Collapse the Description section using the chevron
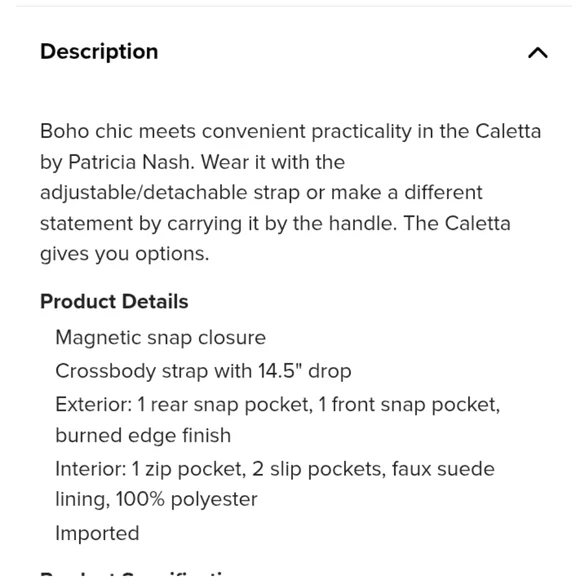 (x=537, y=53)
